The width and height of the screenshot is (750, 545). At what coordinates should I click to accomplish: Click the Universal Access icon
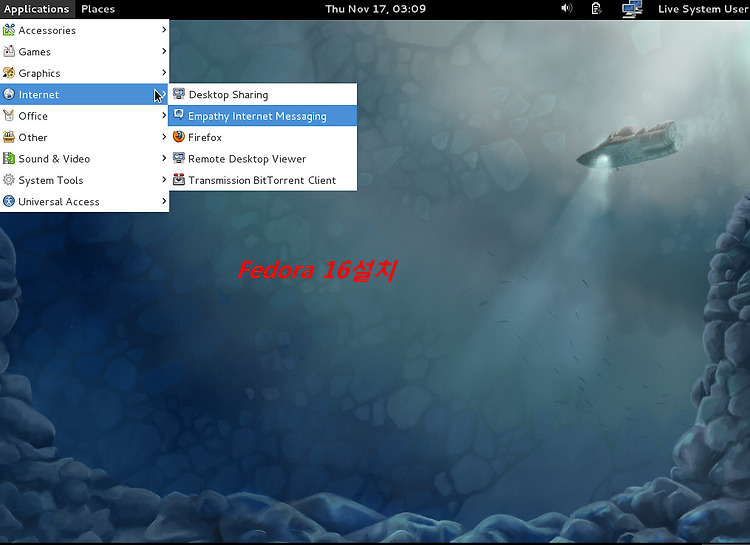tap(9, 201)
